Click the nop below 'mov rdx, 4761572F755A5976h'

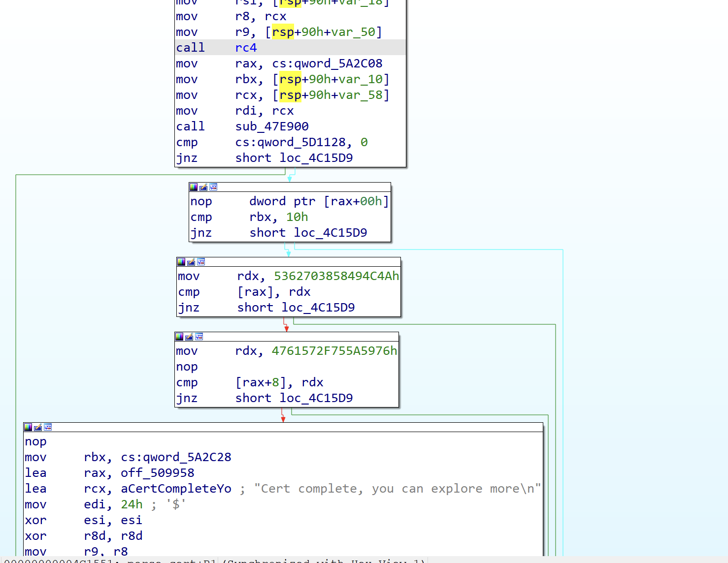click(x=187, y=367)
